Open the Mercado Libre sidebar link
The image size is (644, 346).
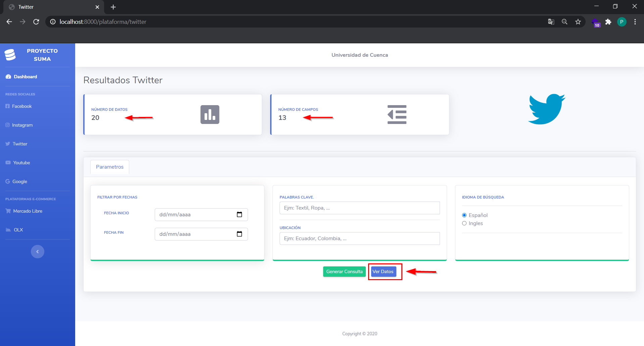(24, 211)
